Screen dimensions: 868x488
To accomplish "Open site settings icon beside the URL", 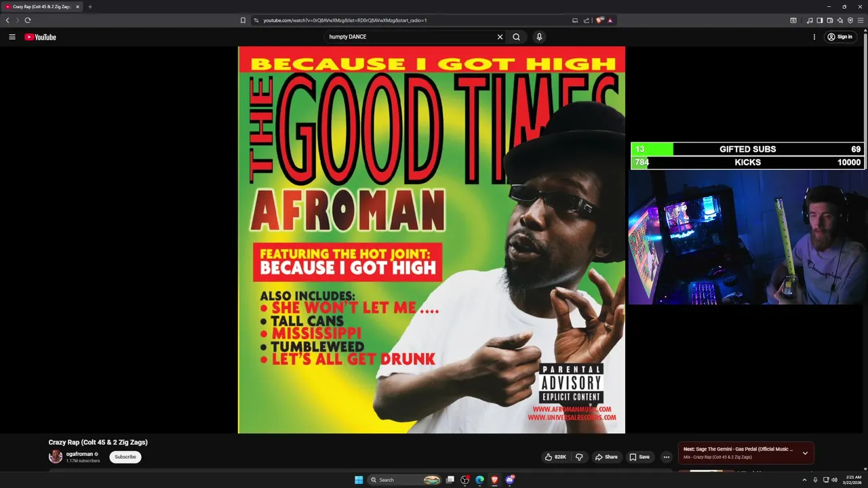I will [256, 20].
